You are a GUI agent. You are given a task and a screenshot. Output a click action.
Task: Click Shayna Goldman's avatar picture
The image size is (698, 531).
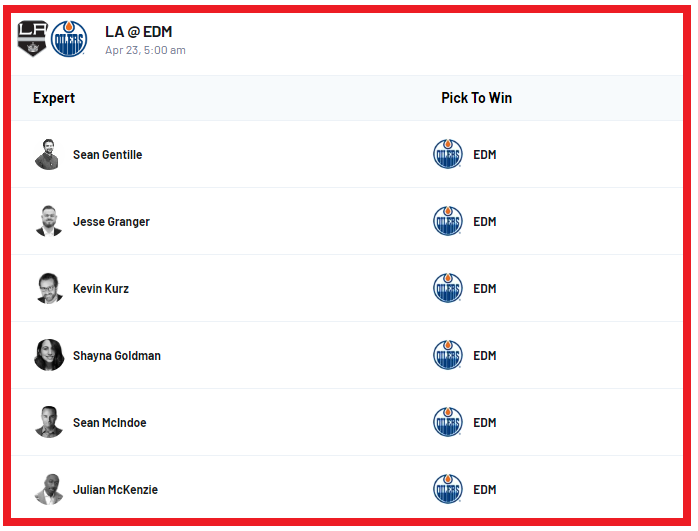[x=48, y=355]
